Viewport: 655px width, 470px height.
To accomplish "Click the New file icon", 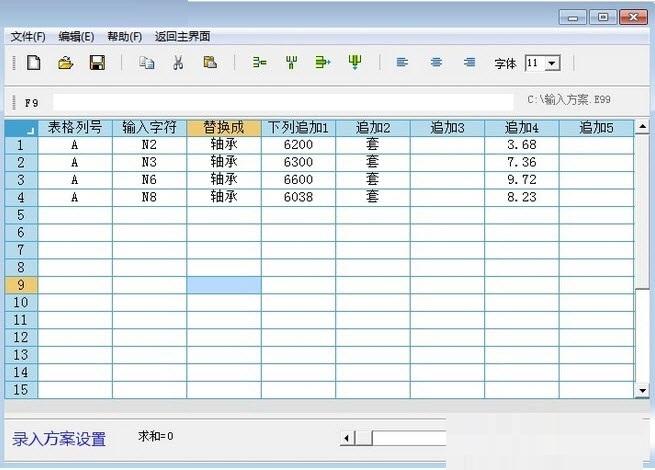I will click(33, 63).
